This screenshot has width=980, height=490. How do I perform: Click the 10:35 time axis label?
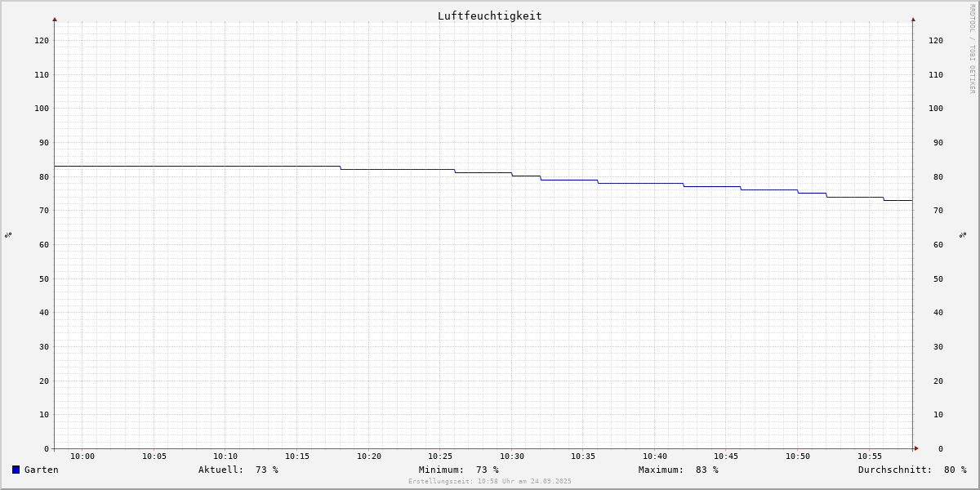point(583,457)
